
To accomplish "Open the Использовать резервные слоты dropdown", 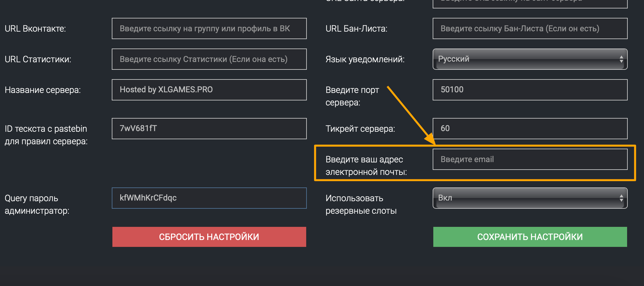I will pos(529,198).
